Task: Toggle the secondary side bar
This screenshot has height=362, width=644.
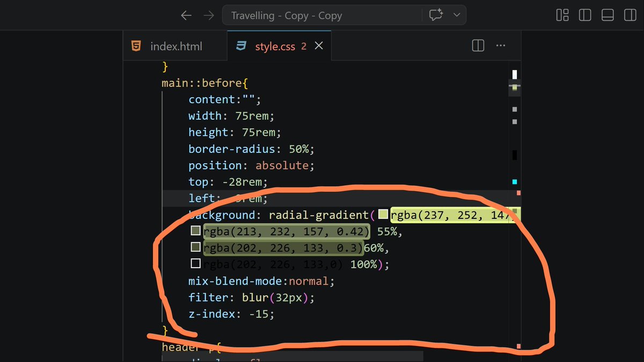Action: pos(630,15)
